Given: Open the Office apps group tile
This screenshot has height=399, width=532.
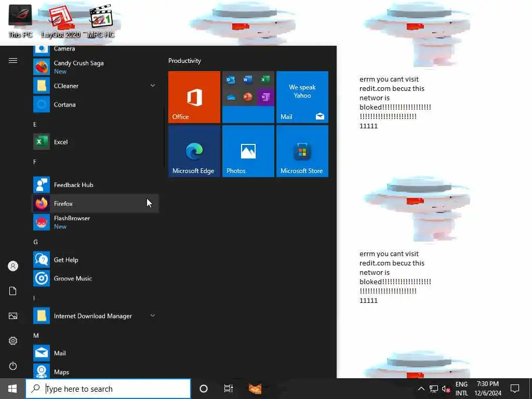Looking at the screenshot, I should pyautogui.click(x=248, y=97).
